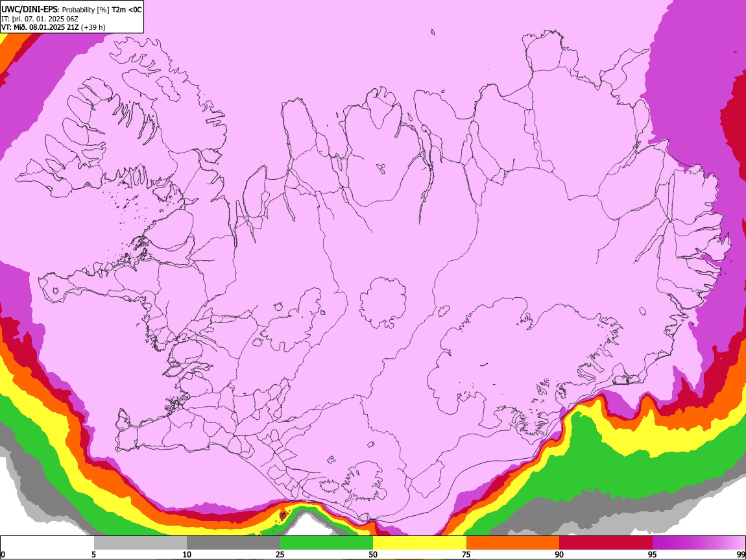Select the light gray 5–10 legend swatch
This screenshot has width=746, height=560.
140,543
